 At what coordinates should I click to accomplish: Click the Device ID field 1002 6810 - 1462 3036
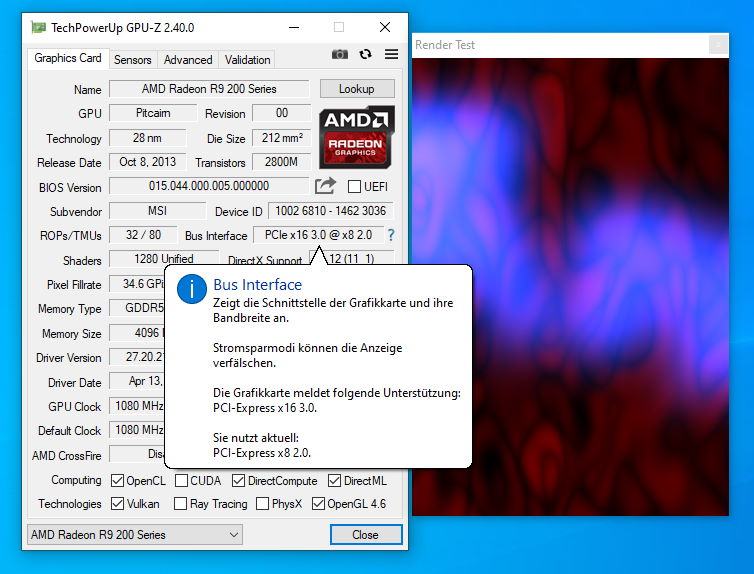point(330,211)
